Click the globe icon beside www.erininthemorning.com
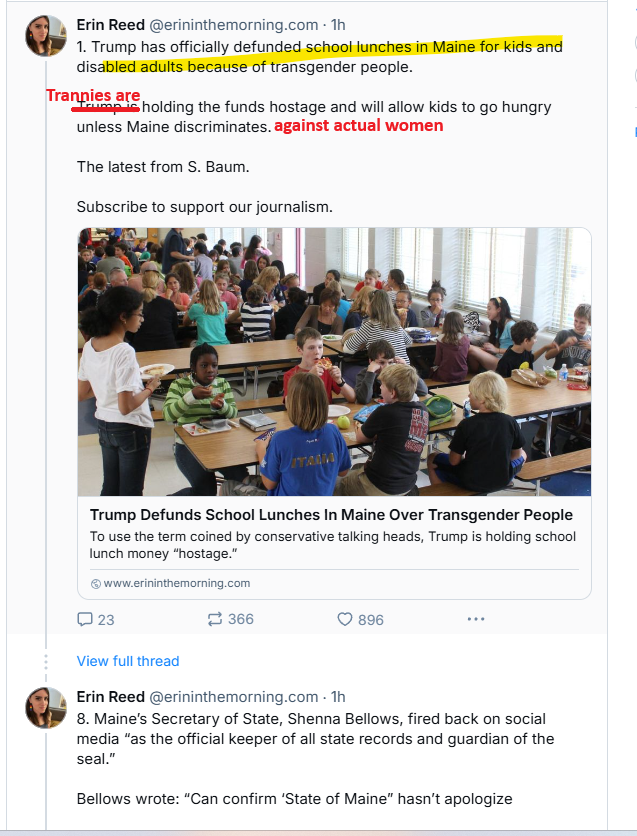637x836 pixels. pyautogui.click(x=96, y=583)
